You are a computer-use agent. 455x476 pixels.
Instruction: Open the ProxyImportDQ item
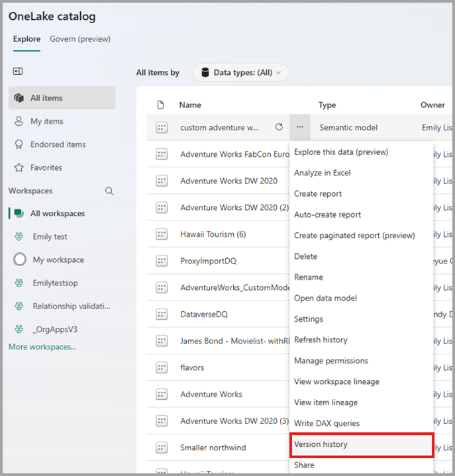(209, 261)
